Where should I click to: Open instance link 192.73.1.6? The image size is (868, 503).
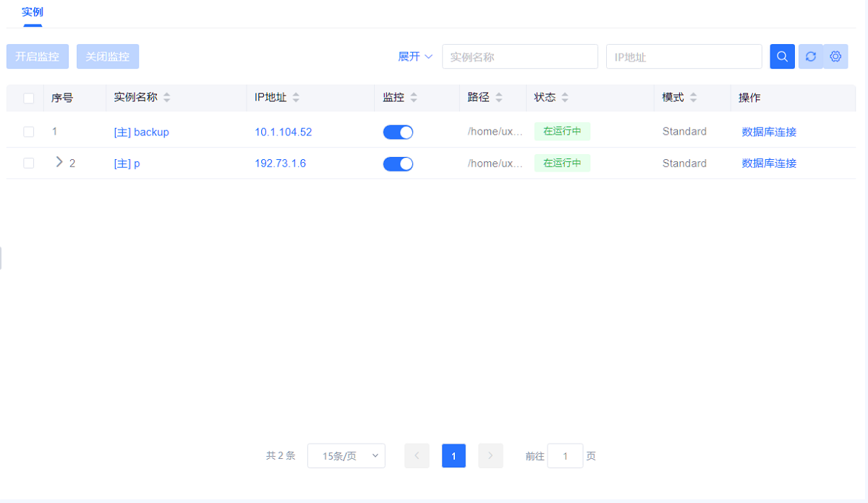(280, 164)
